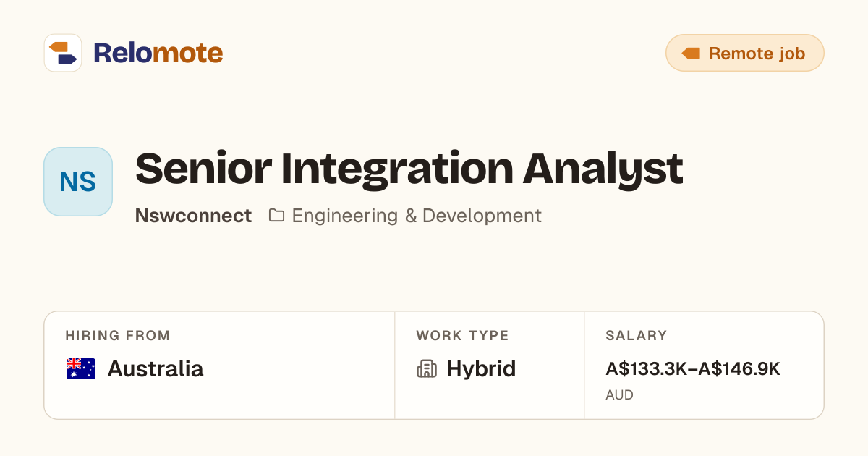Click the AUD currency text
Image resolution: width=868 pixels, height=456 pixels.
pyautogui.click(x=620, y=395)
